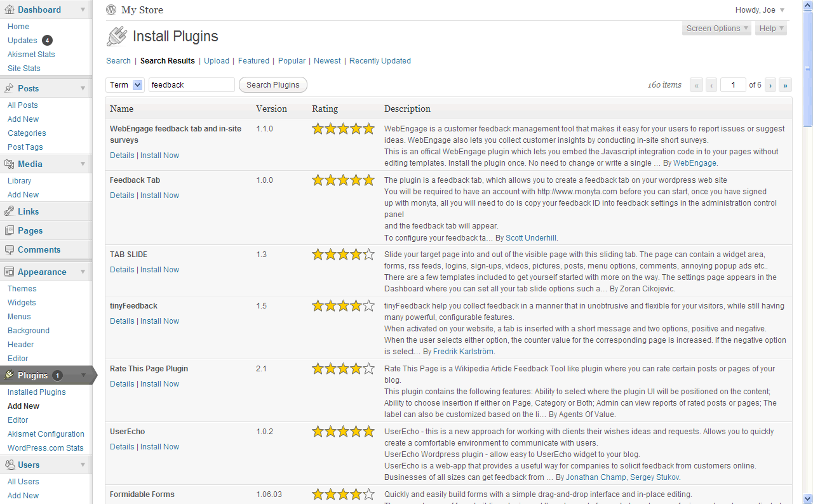Click the WordPress logo icon beside My Store
The width and height of the screenshot is (813, 504).
(x=112, y=10)
